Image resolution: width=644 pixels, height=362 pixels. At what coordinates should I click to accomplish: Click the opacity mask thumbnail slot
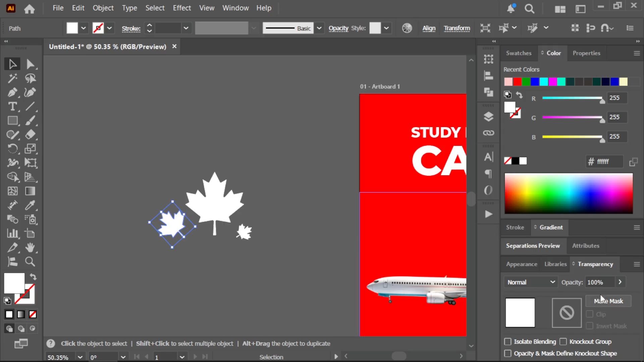point(567,313)
